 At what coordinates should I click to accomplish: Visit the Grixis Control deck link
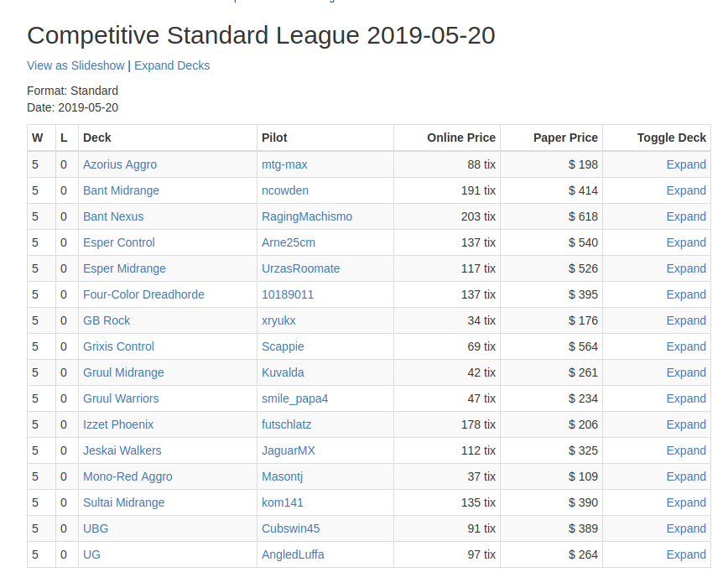(118, 346)
